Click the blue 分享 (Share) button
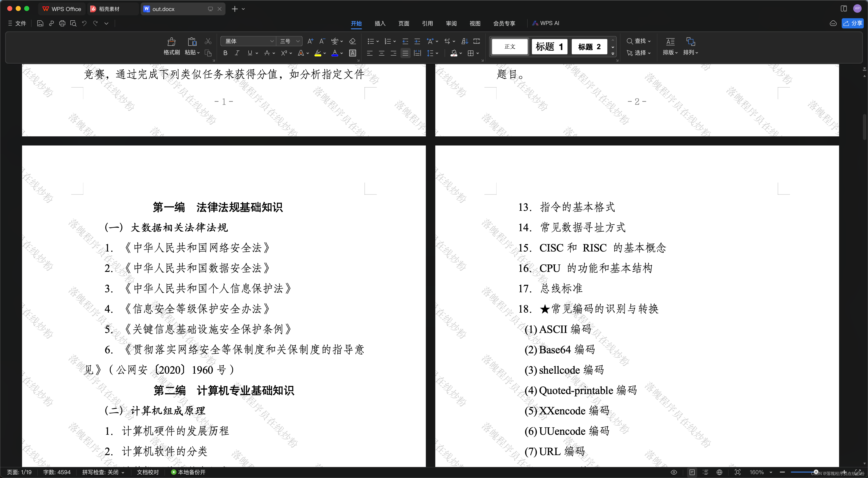The width and height of the screenshot is (868, 478). [853, 23]
